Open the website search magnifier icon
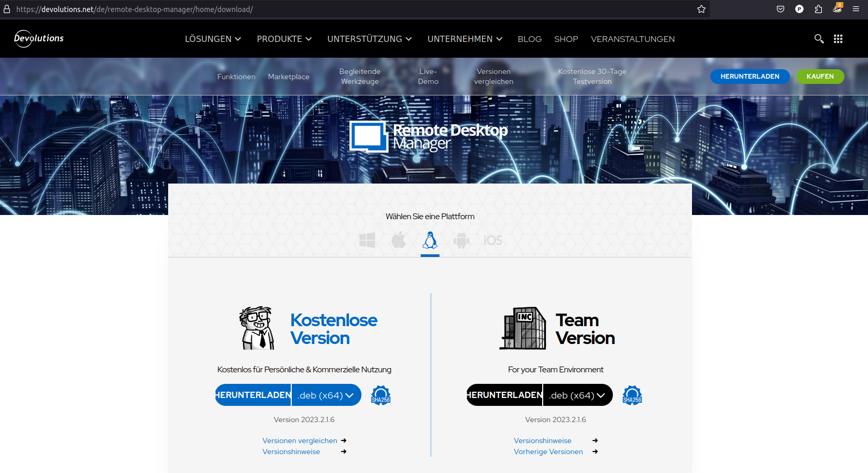The image size is (868, 473). click(x=819, y=39)
